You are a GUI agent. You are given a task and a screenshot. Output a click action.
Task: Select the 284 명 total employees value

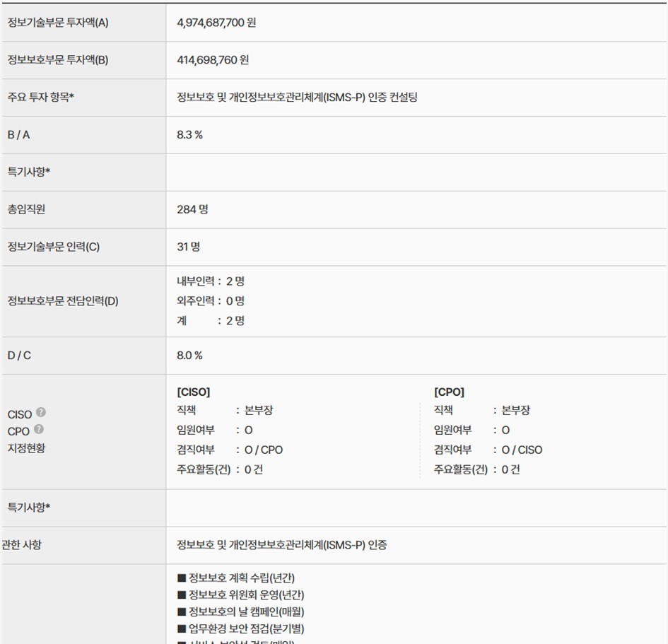pos(192,209)
